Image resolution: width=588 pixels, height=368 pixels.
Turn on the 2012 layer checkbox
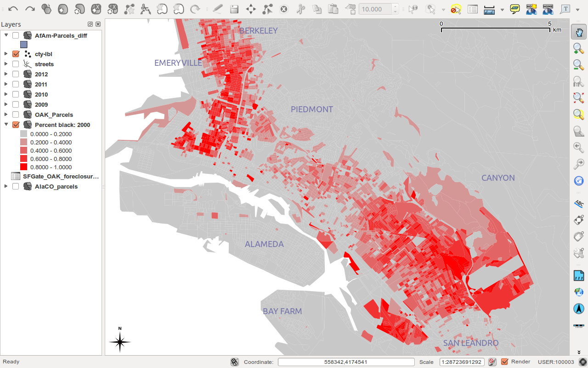coord(16,74)
